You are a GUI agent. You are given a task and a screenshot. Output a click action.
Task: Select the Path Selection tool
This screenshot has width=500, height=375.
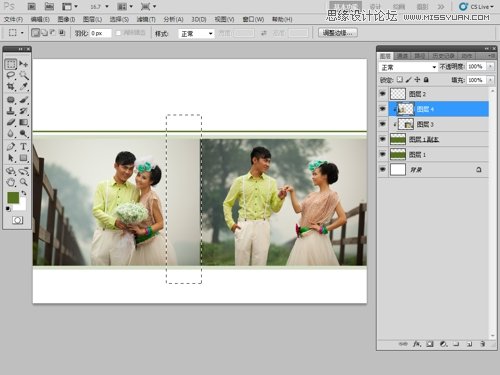pos(11,158)
